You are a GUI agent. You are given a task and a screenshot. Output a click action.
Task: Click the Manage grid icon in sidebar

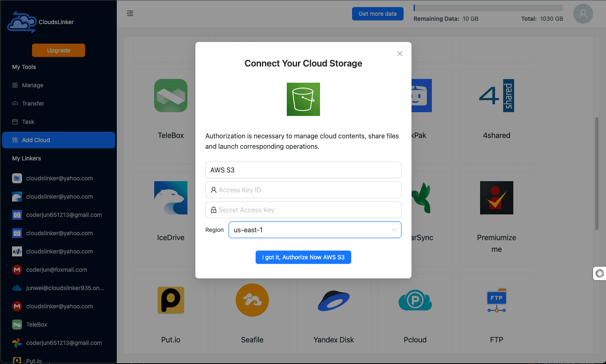coord(15,85)
